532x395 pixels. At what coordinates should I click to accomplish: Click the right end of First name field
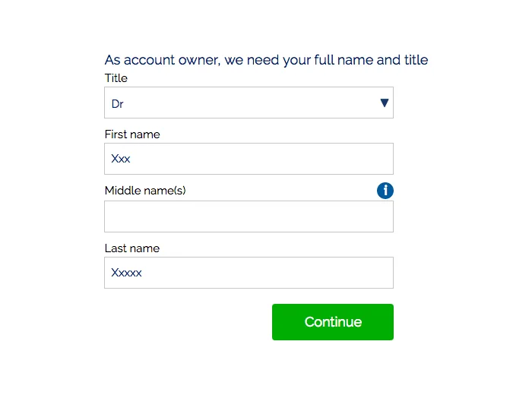[x=380, y=159]
